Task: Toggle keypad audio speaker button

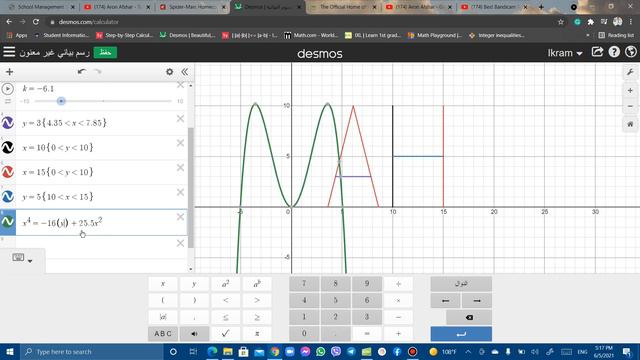Action: [x=194, y=334]
